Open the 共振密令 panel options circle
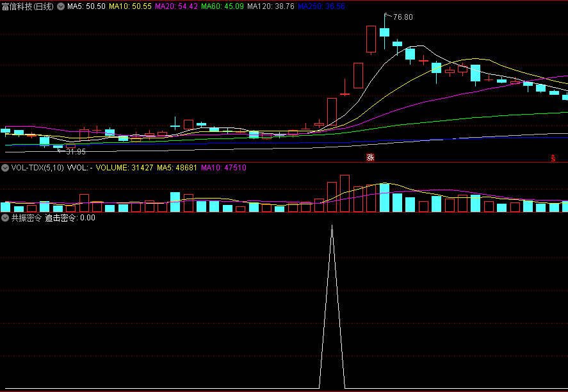 [x=5, y=218]
